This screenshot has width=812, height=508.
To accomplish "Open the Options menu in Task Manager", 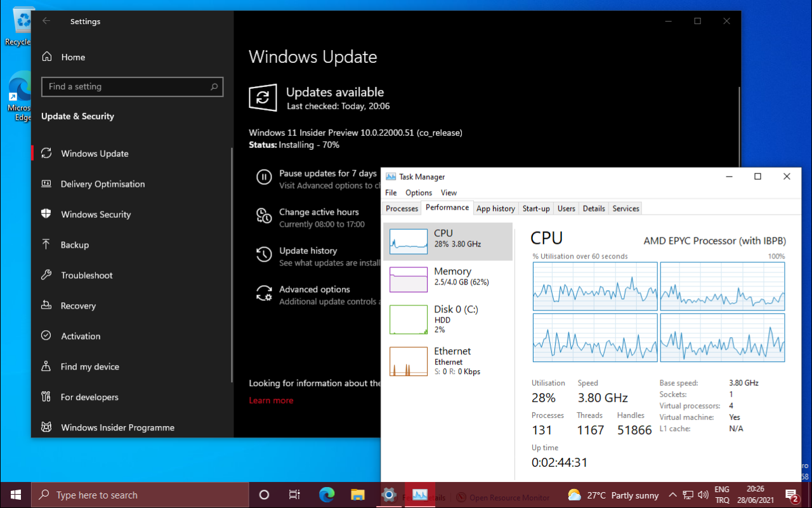I will tap(419, 193).
